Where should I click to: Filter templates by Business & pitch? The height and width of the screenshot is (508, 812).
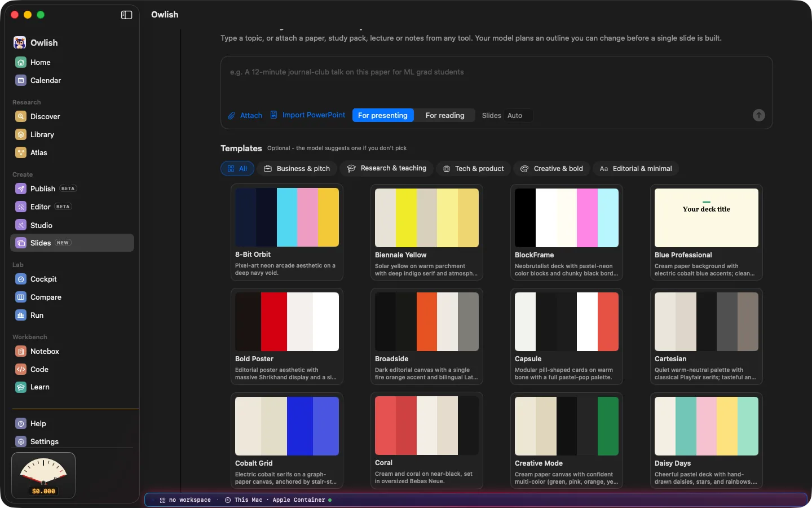[x=297, y=168]
